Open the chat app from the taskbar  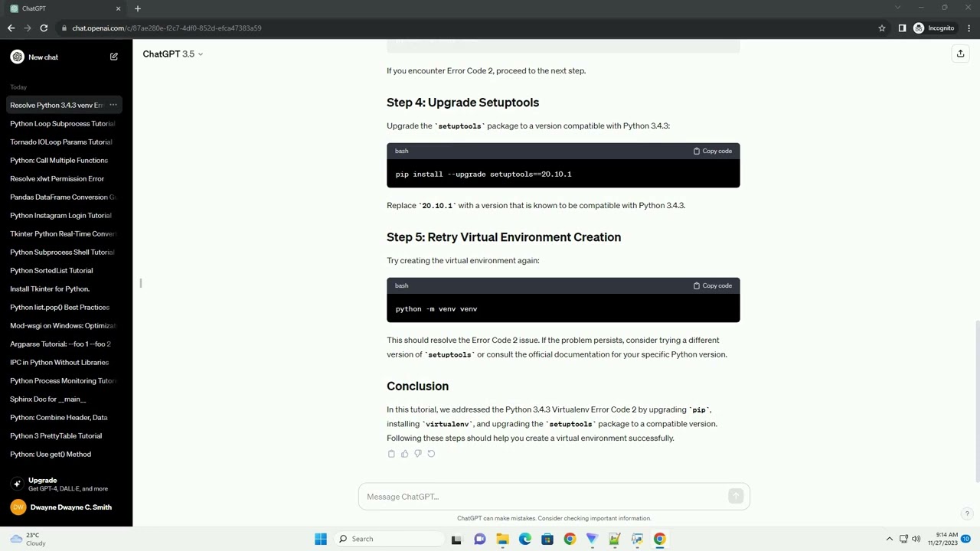point(479,539)
